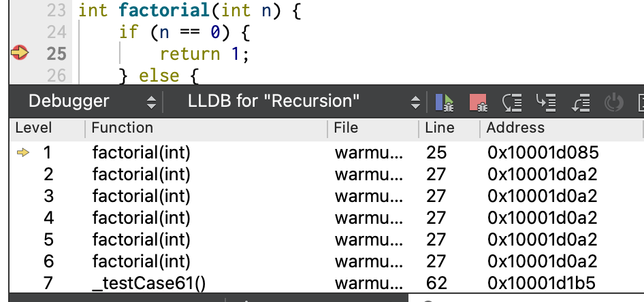Click the greyed-out Restart debugging icon
This screenshot has height=302, width=644.
pyautogui.click(x=614, y=102)
